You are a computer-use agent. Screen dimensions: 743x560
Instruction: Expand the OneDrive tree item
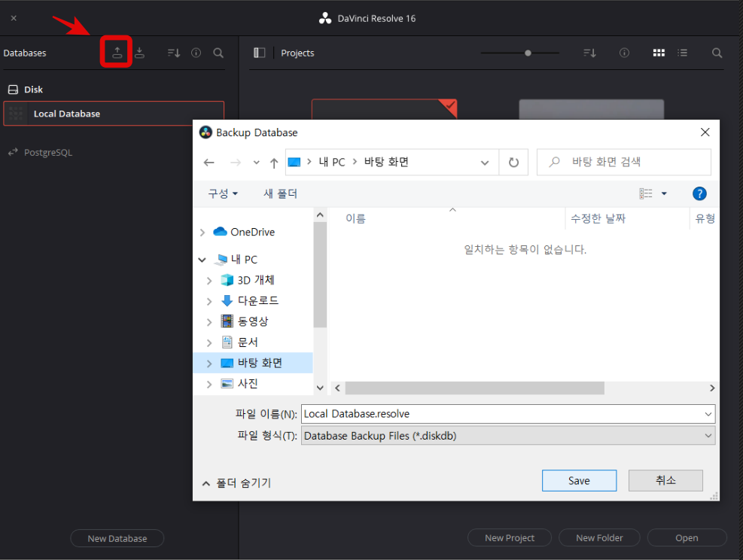click(201, 232)
